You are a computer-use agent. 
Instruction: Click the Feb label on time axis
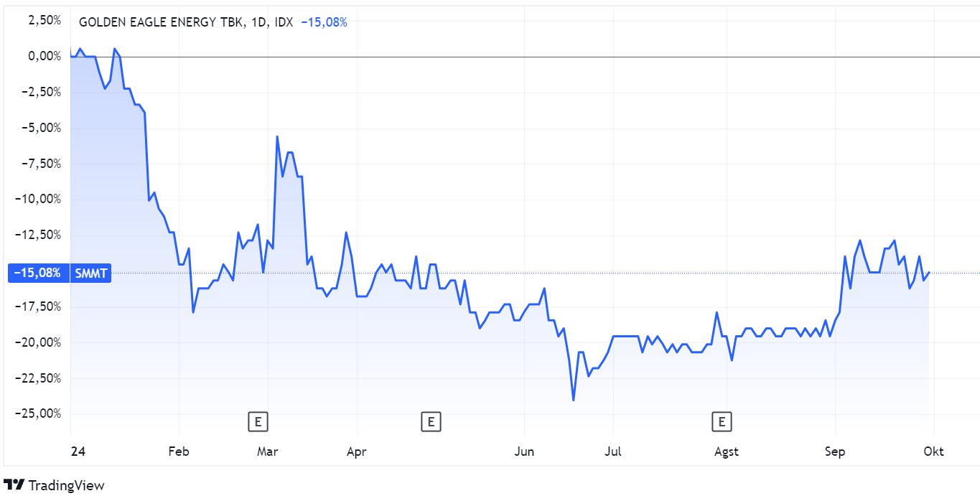(x=178, y=451)
